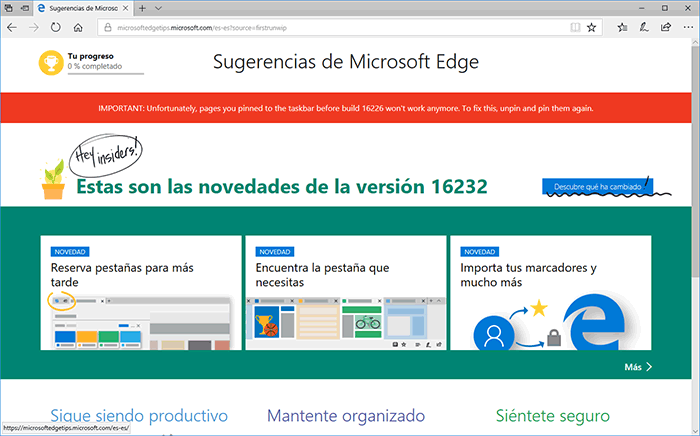Viewport: 700px width, 436px height.
Task: Select the Sugerencias de Microsoft tab
Action: [83, 8]
